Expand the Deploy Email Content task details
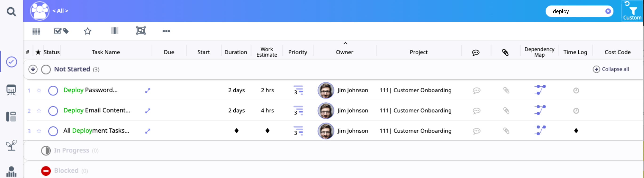This screenshot has width=644, height=178. pyautogui.click(x=148, y=111)
